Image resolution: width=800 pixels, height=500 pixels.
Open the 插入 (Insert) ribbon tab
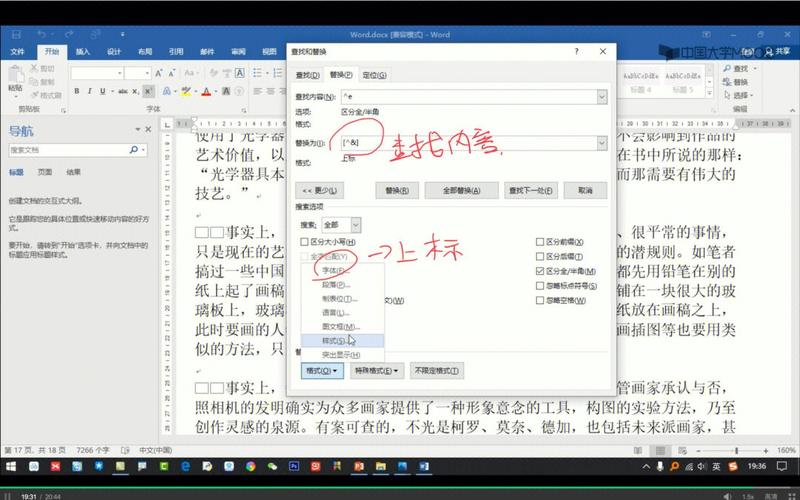click(83, 52)
